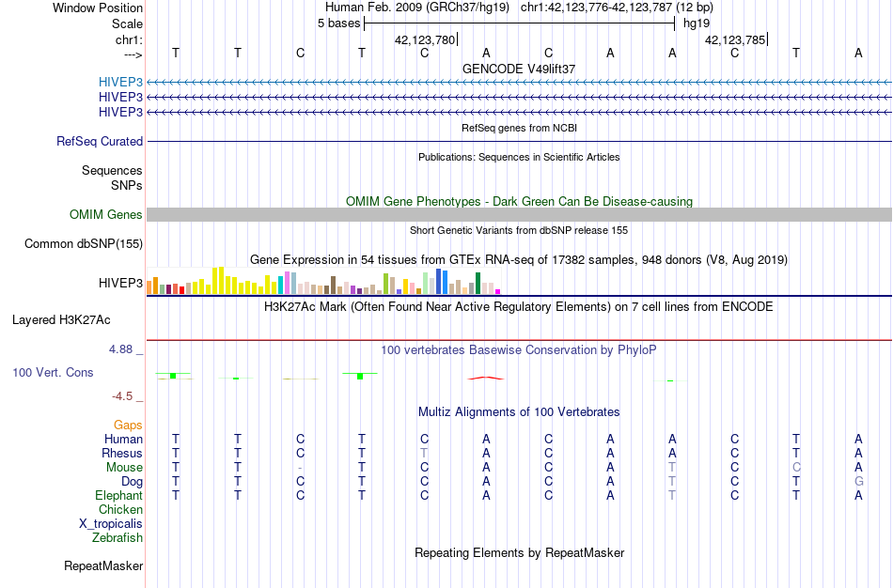Viewport: 893px width, 588px height.
Task: Select the Rhesus alignment row label
Action: [122, 454]
